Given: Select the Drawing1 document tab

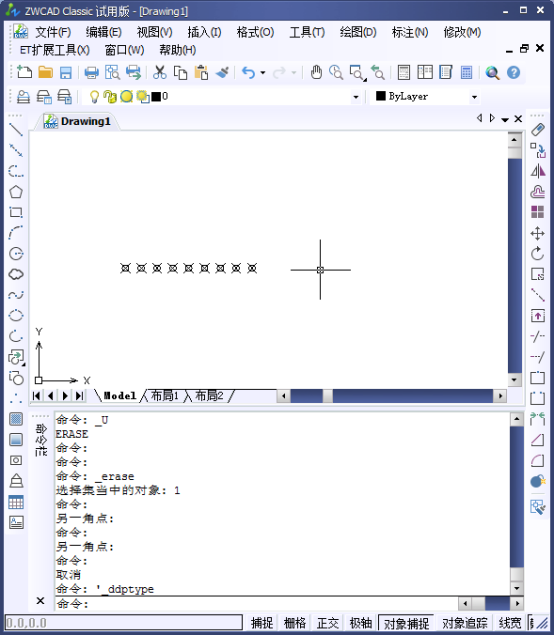Looking at the screenshot, I should click(x=77, y=121).
